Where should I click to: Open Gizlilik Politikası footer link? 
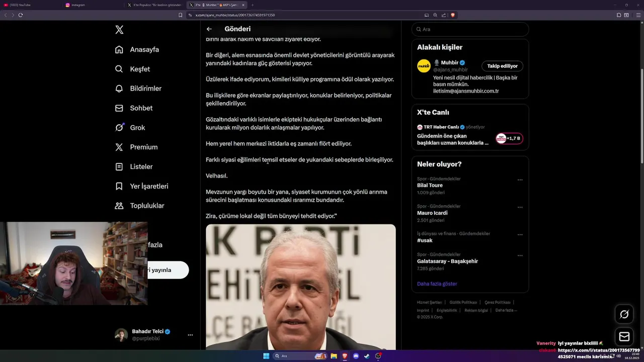click(463, 302)
